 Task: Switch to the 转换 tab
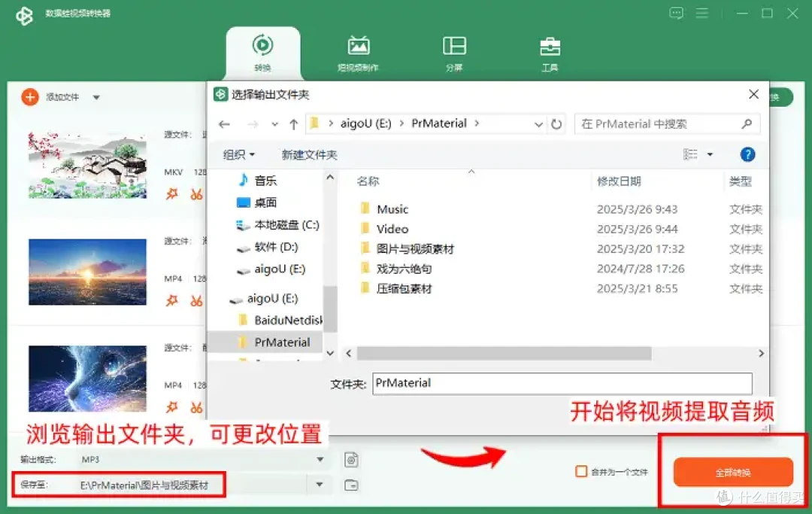(262, 53)
